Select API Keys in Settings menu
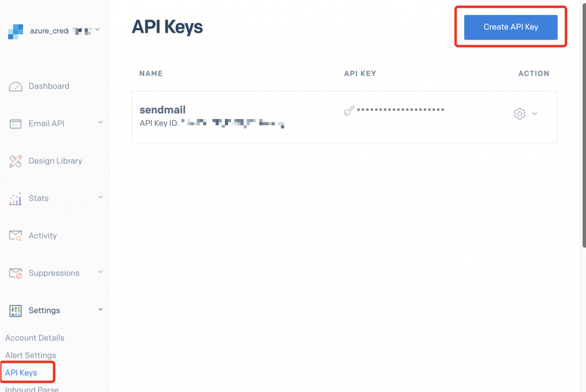Screen dimensions: 586x392 tap(21, 373)
